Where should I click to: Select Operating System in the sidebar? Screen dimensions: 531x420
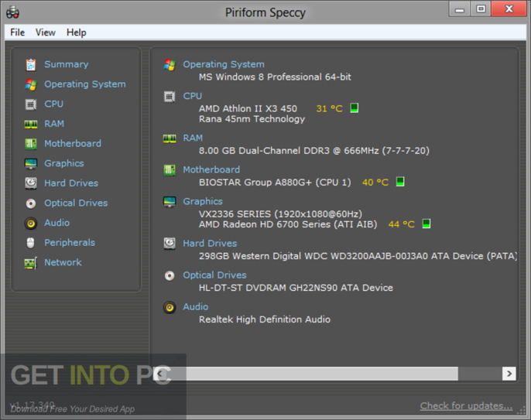85,84
